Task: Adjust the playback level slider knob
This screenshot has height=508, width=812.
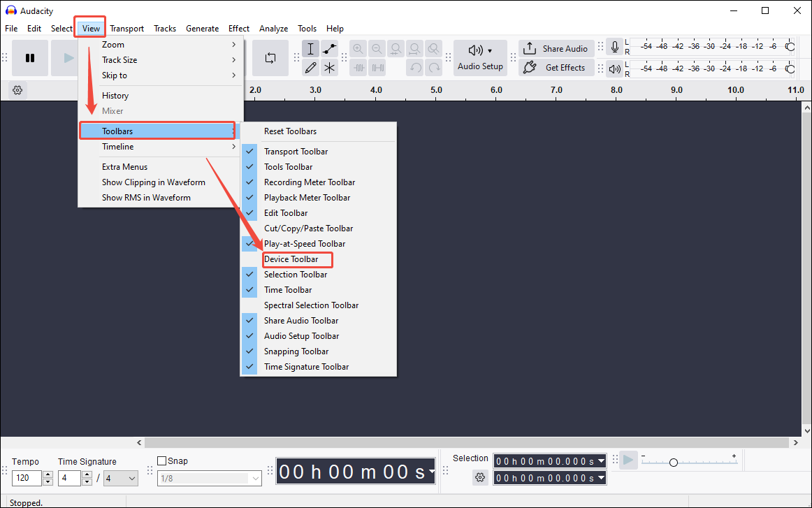Action: [790, 68]
